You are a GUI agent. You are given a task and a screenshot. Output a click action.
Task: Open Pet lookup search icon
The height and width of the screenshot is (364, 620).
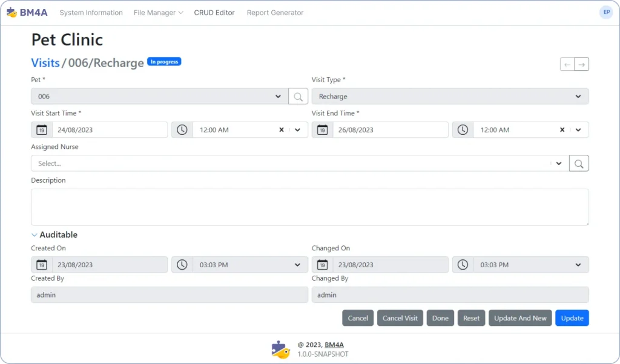pos(298,96)
